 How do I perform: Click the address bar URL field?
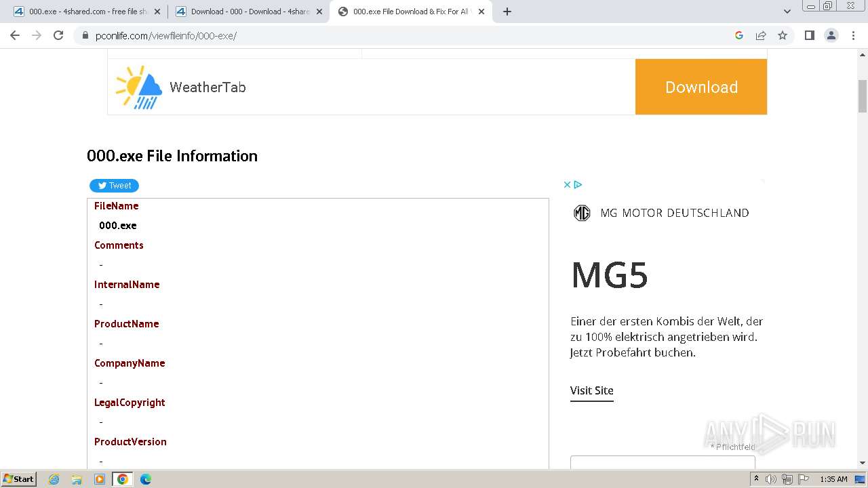pos(407,35)
